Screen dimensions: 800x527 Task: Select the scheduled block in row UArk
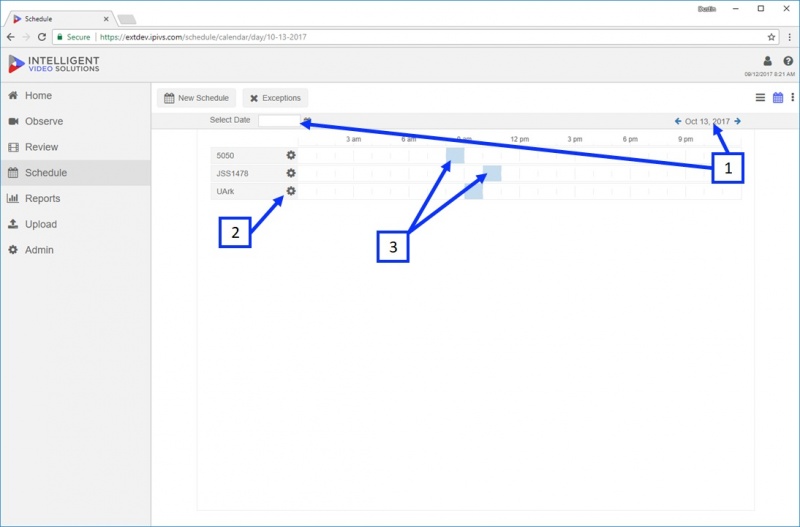473,191
